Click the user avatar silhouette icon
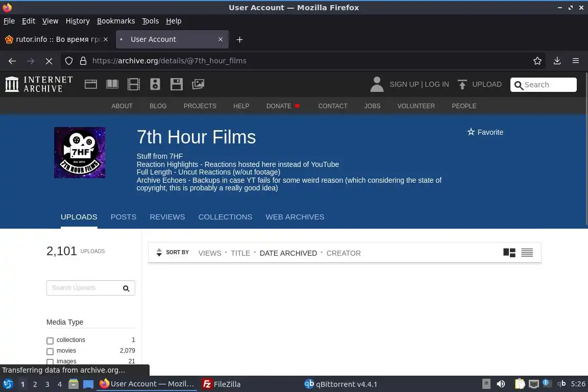588x392 pixels. coord(377,84)
